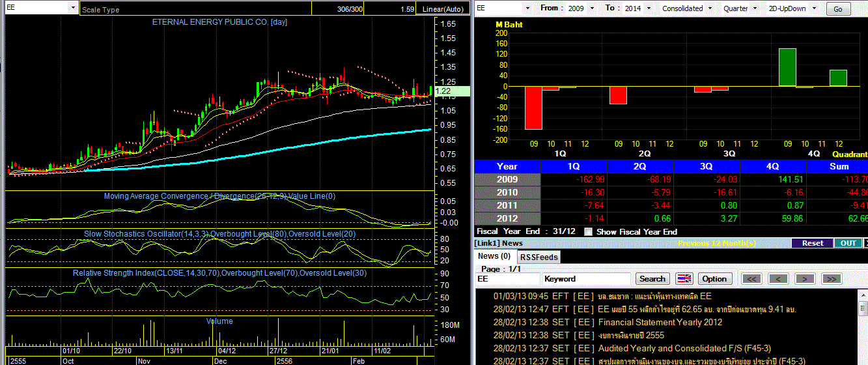Screen dimensions: 868x365
Task: Click the 2009 1Q value -162.99
Action: point(591,179)
